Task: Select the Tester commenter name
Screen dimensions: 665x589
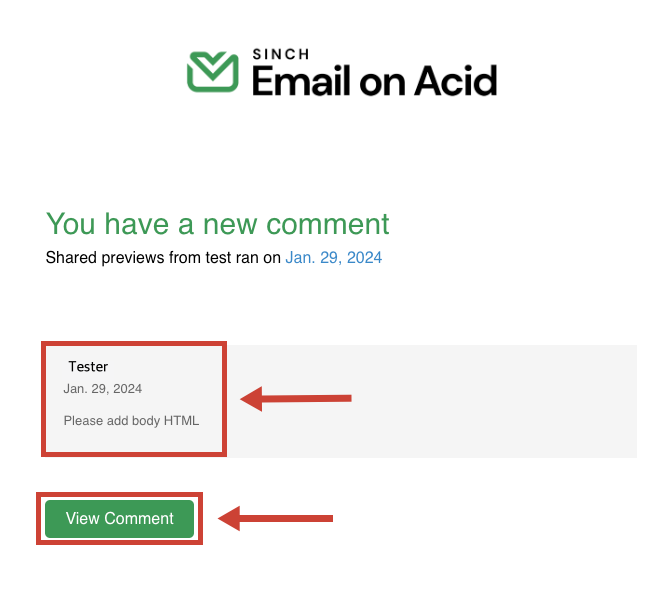Action: click(x=88, y=366)
